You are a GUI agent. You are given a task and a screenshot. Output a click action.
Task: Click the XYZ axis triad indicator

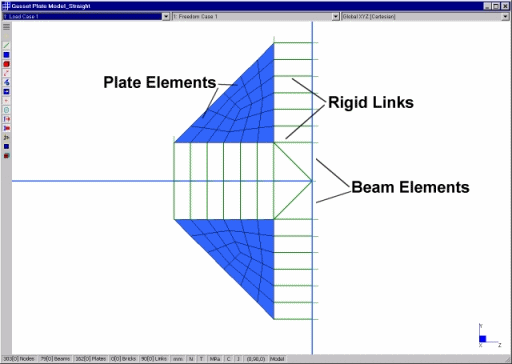(489, 335)
